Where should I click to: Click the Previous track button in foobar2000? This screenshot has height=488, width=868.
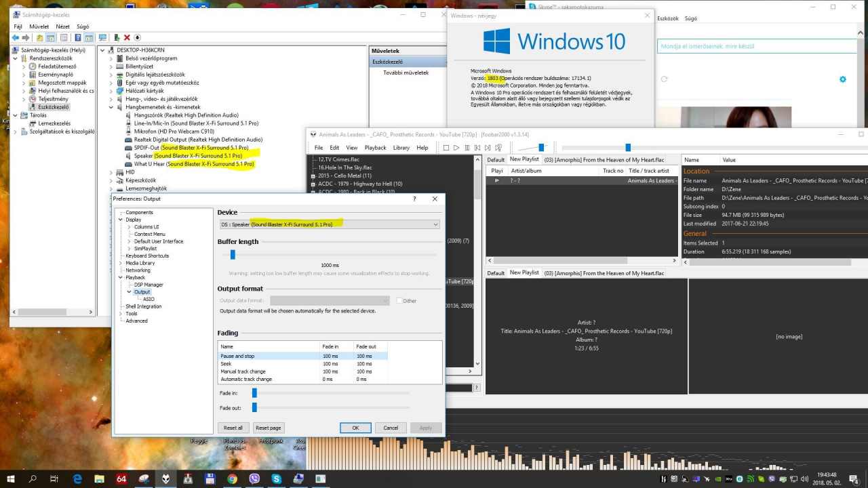477,147
